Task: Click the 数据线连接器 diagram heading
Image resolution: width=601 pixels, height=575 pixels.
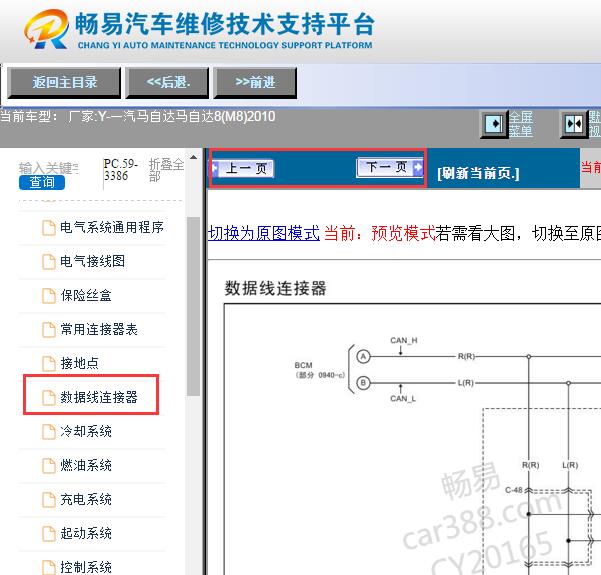Action: (275, 288)
